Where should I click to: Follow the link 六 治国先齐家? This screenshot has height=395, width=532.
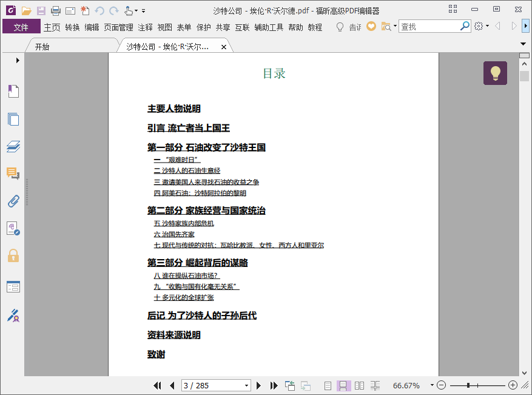(174, 234)
